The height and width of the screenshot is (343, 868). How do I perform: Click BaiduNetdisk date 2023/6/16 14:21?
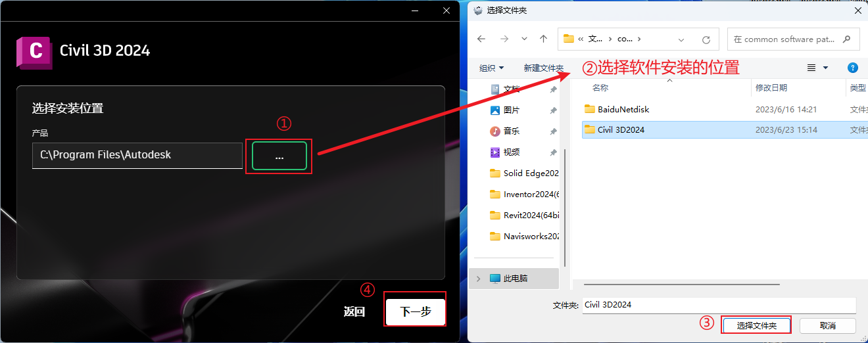[x=786, y=110]
